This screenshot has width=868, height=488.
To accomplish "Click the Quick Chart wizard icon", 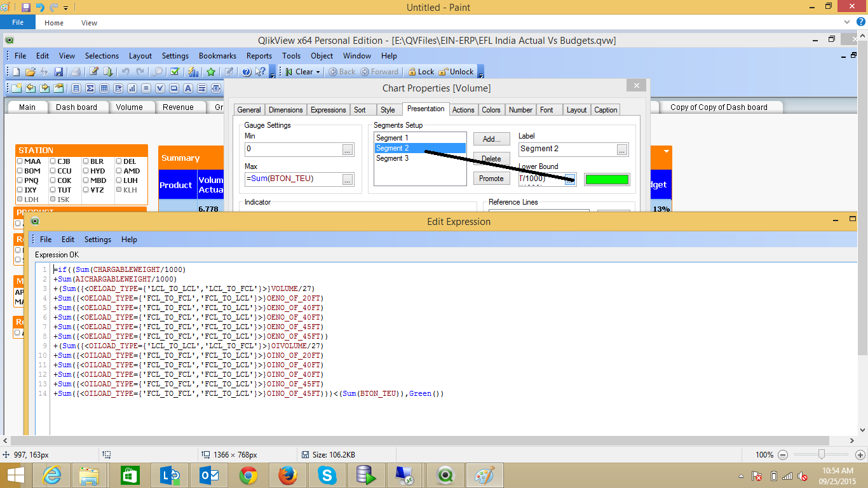I will [x=193, y=72].
